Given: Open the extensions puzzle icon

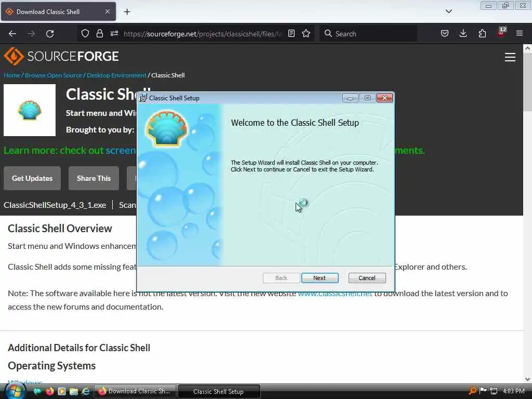Looking at the screenshot, I should (x=482, y=33).
